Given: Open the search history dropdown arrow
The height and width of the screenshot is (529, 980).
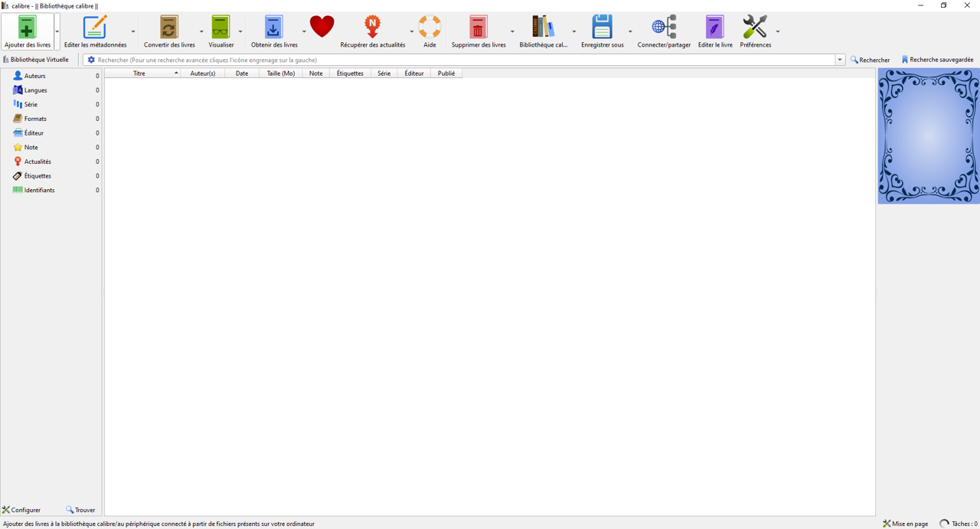Looking at the screenshot, I should 840,60.
